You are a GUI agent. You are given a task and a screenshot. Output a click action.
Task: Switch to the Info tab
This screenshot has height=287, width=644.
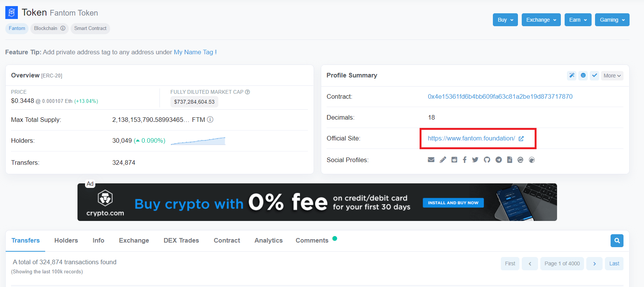pos(98,240)
